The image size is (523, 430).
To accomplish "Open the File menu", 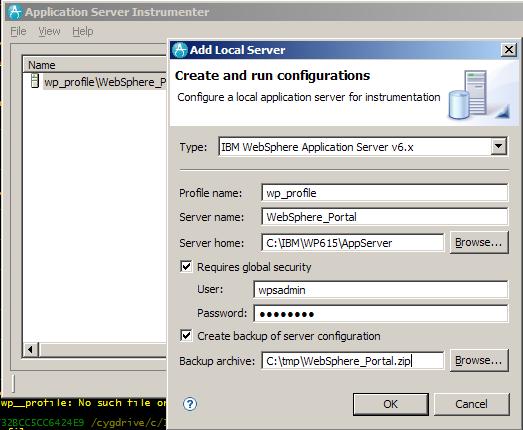I will pos(18,31).
